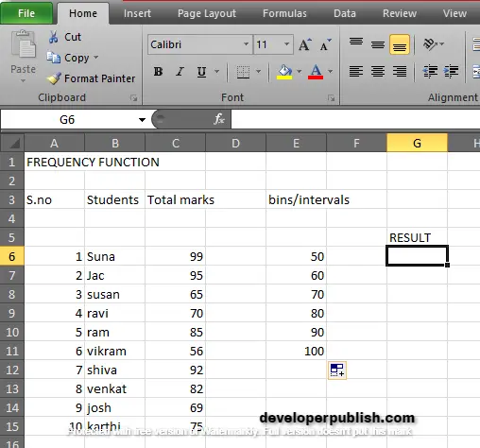
Task: Toggle Bold formatting
Action: (x=158, y=72)
